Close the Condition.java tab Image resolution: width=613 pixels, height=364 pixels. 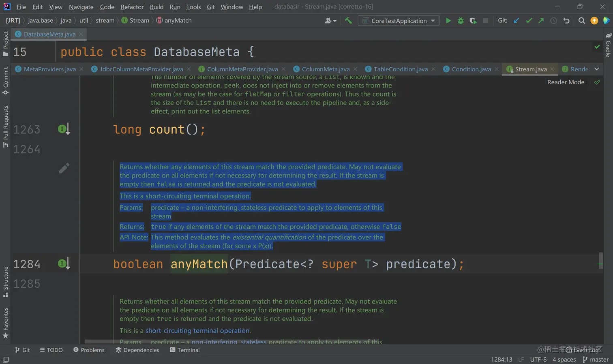[x=497, y=69]
